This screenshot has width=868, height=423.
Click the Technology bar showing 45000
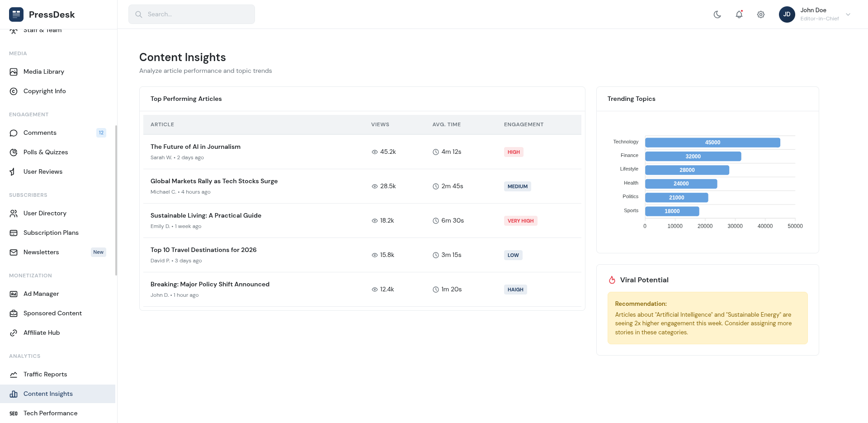point(712,143)
